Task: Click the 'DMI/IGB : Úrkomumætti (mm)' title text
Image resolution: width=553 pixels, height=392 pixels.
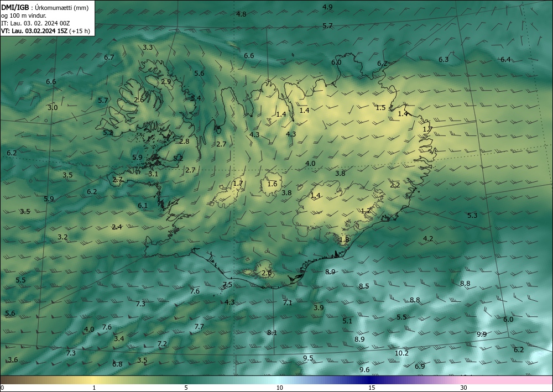Action: click(x=44, y=7)
